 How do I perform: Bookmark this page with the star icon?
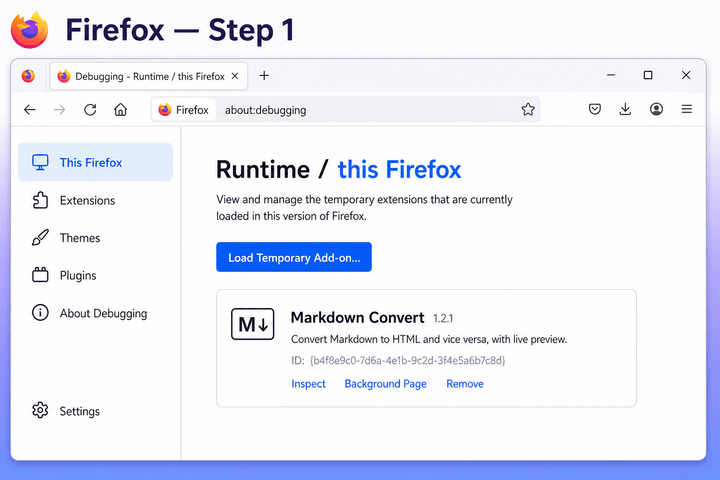528,109
